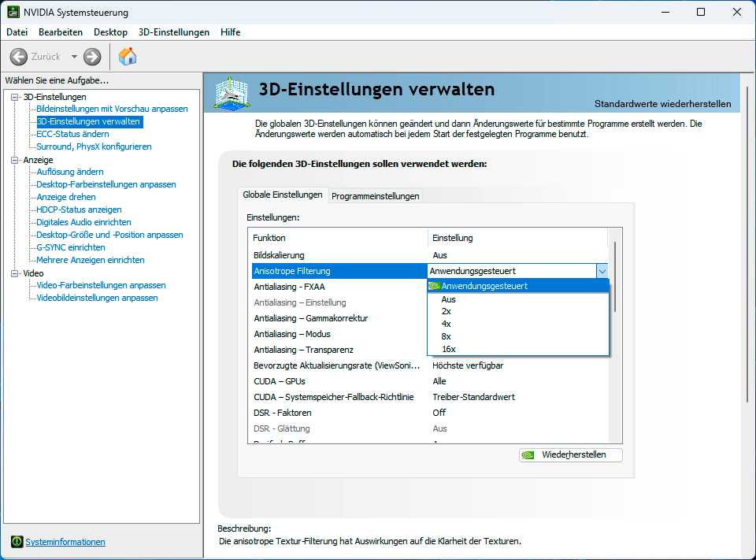Select Anzeige drehen
The image size is (756, 560).
point(66,197)
